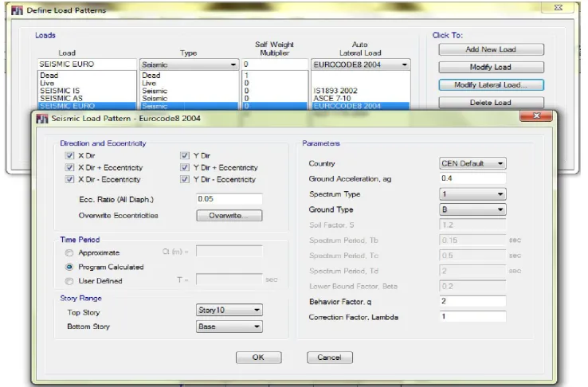This screenshot has width=588, height=387.
Task: Open the Top Story dropdown
Action: 229,310
